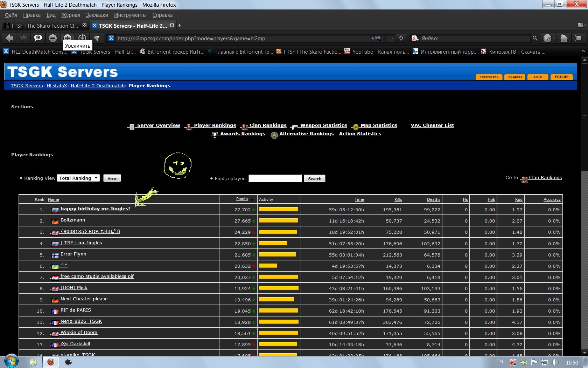Sort the table by Kills column
Screen dimensions: 588x368
pos(398,199)
